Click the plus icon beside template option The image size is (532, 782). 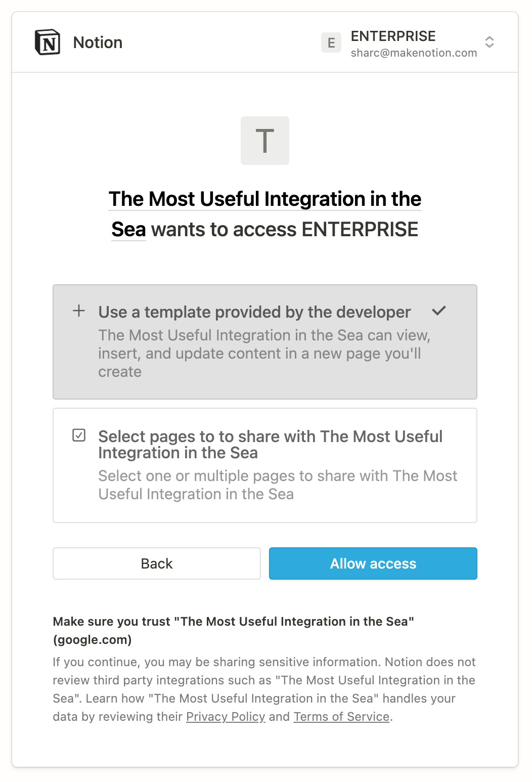[x=79, y=311]
